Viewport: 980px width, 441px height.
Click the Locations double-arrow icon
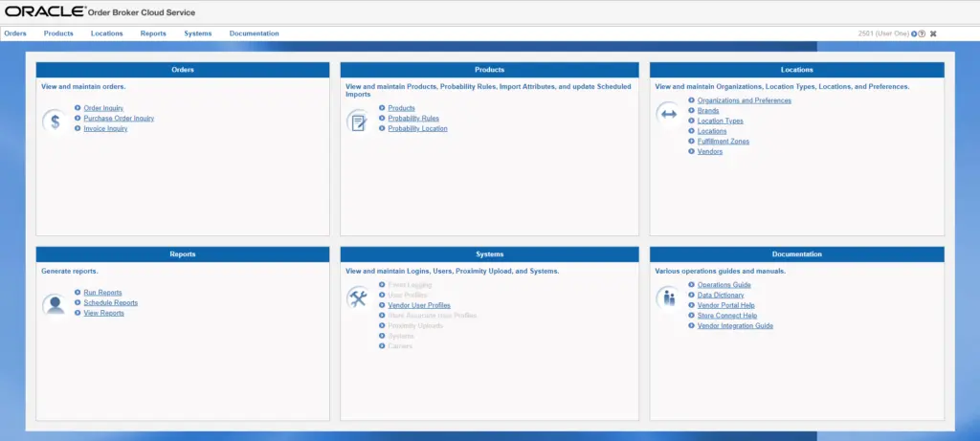coord(669,114)
